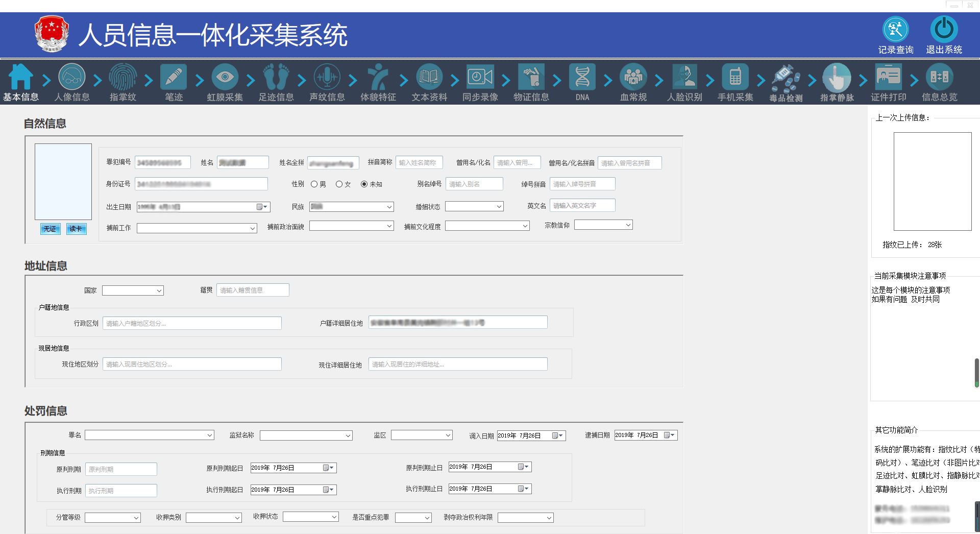Go to the 虹膜采集 iris capture step
The width and height of the screenshot is (980, 534).
click(x=225, y=82)
